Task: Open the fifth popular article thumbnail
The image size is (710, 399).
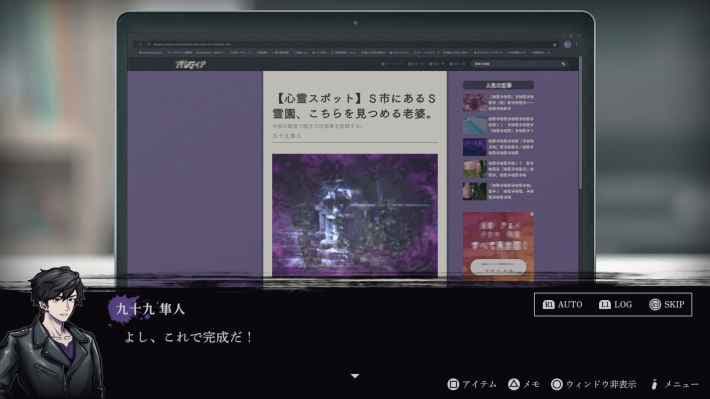Action: [x=475, y=191]
